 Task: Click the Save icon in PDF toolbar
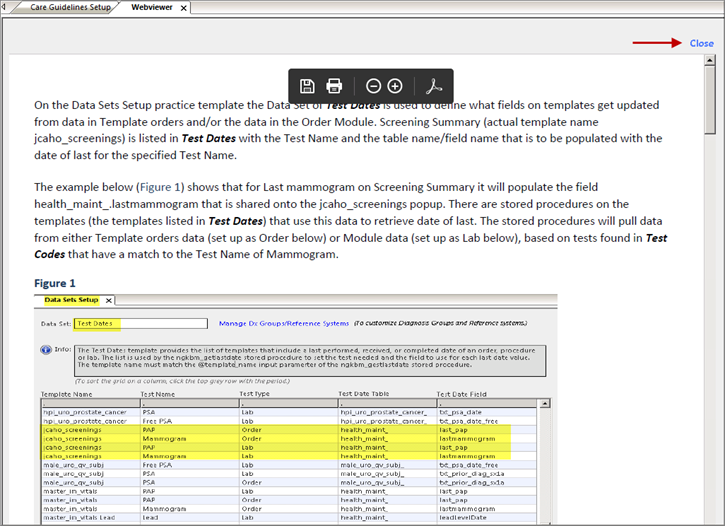(307, 86)
